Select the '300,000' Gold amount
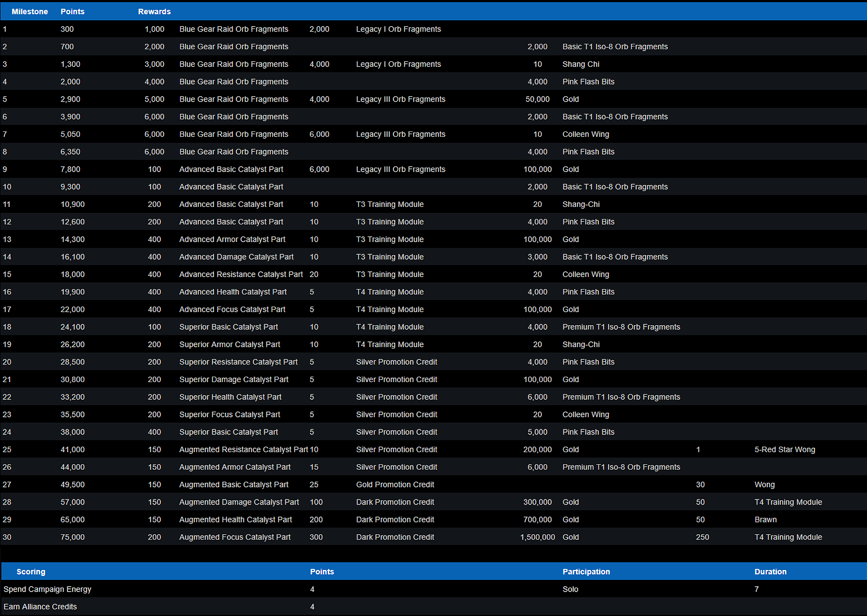 537,502
